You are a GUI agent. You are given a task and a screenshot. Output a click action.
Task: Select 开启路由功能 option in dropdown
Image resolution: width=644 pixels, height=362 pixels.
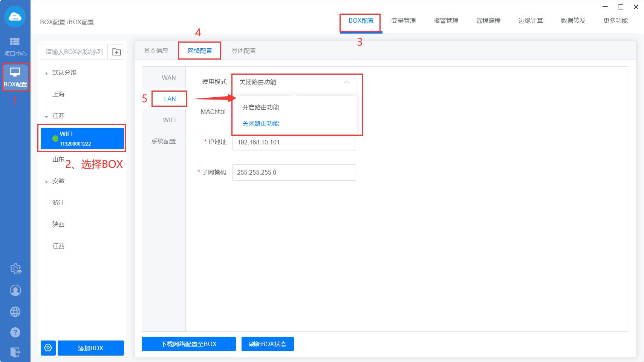pyautogui.click(x=261, y=107)
